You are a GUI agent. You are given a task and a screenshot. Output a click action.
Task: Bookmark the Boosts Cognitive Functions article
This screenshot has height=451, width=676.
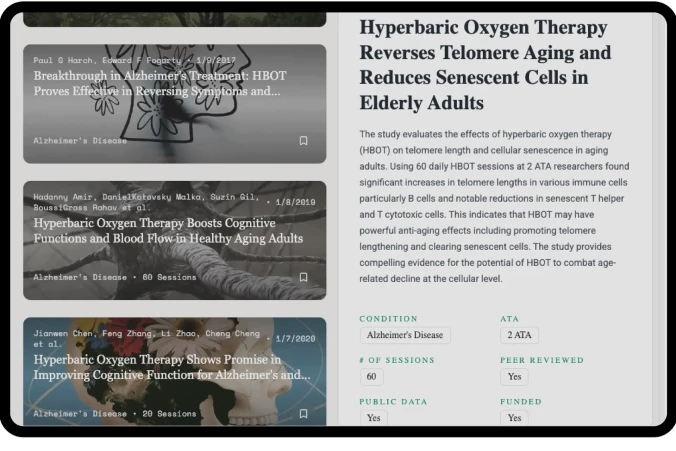coord(303,277)
